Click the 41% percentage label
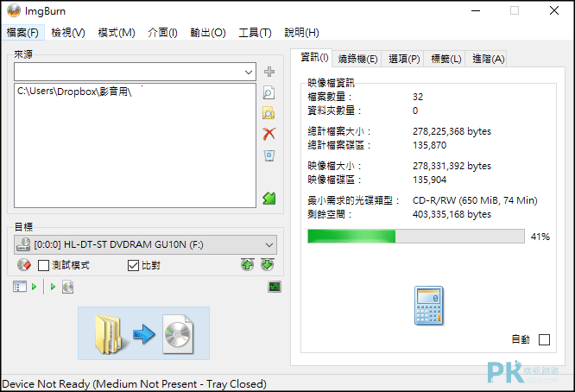Screen dimensions: 575x392 [x=540, y=237]
